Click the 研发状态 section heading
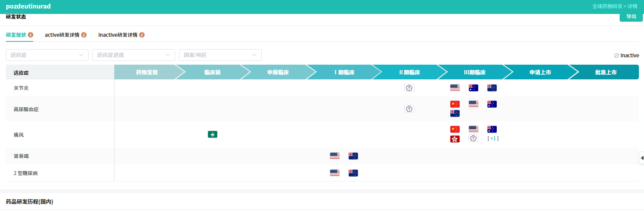 click(16, 17)
